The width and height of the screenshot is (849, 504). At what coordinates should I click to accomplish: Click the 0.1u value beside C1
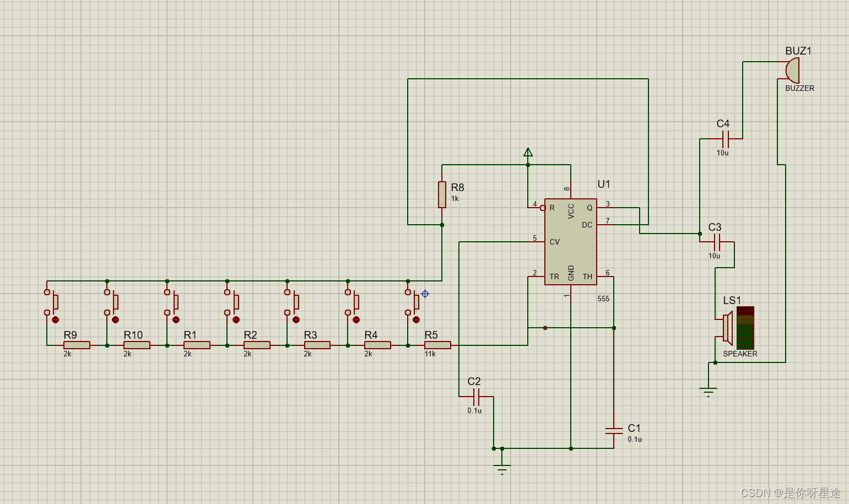tap(635, 440)
